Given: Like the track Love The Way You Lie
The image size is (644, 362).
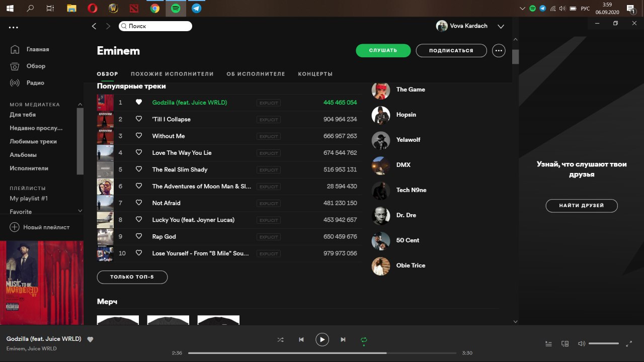Looking at the screenshot, I should coord(139,153).
